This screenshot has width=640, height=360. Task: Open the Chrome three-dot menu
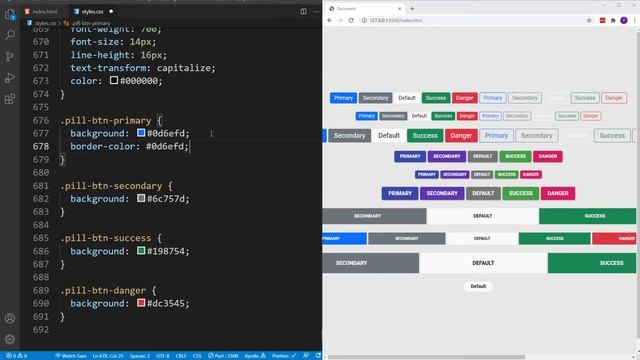(635, 20)
